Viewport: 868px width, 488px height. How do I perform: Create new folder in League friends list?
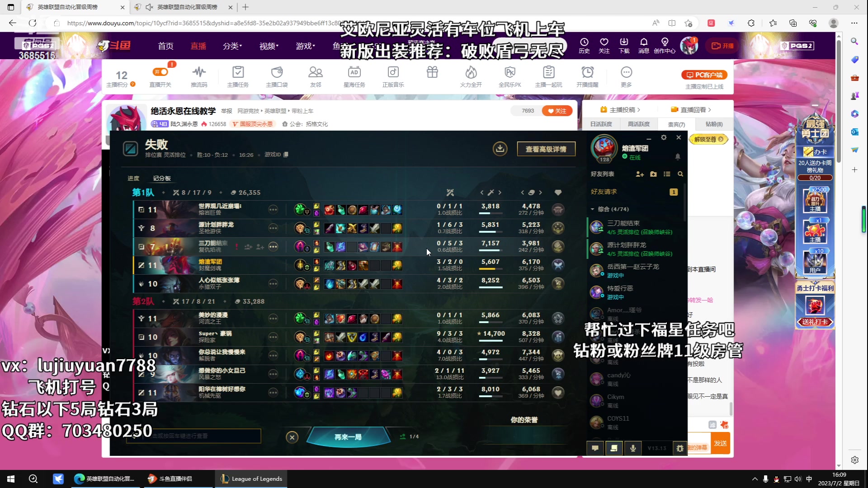[653, 174]
